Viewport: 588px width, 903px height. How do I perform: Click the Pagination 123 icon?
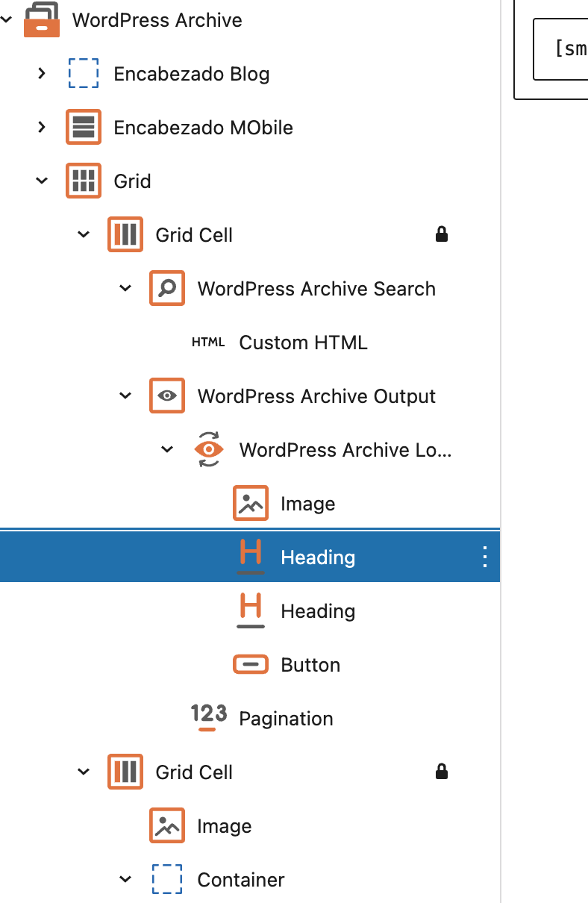tap(209, 717)
